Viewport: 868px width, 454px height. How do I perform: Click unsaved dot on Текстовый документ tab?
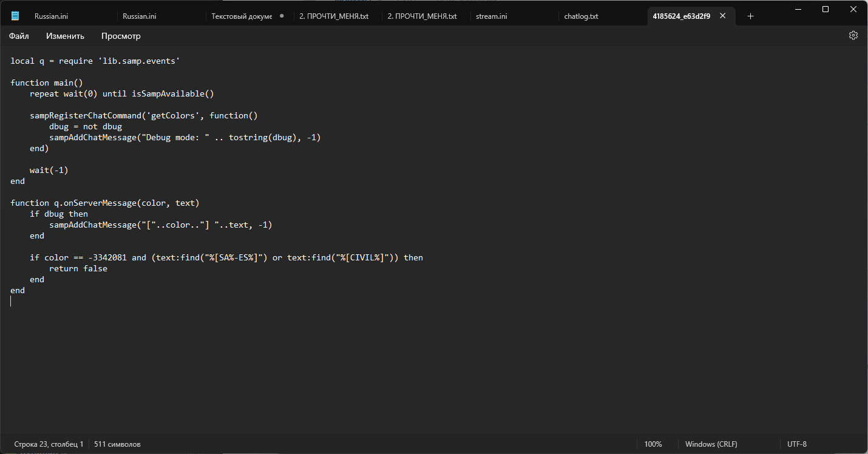[x=282, y=16]
